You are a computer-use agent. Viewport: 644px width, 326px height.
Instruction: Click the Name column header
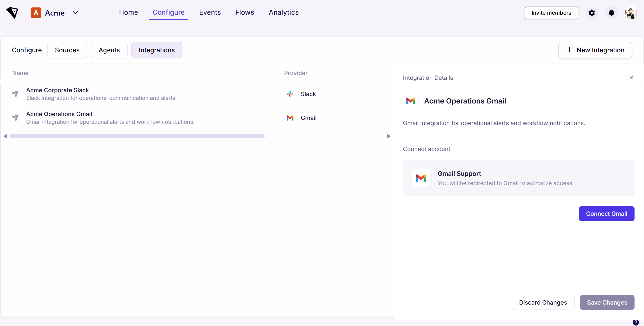point(20,73)
